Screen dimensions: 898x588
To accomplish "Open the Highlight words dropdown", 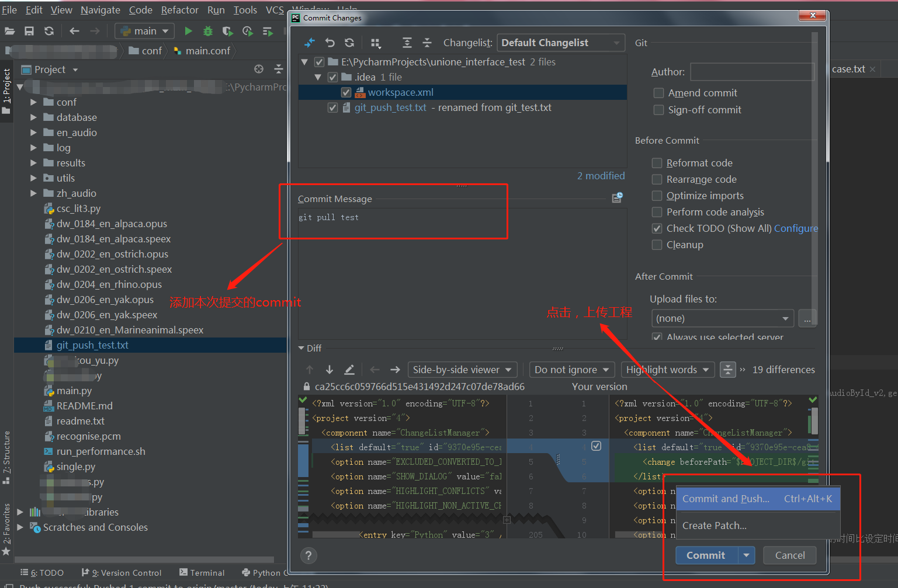I will click(668, 370).
